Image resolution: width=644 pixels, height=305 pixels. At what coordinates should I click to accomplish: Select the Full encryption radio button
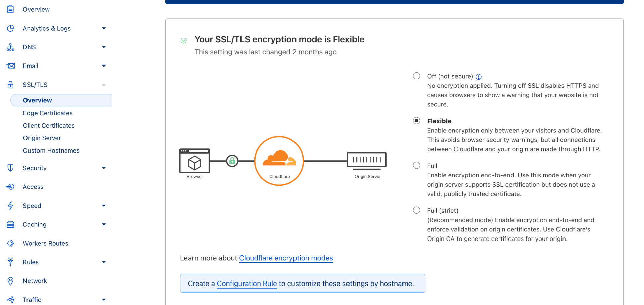tap(416, 165)
